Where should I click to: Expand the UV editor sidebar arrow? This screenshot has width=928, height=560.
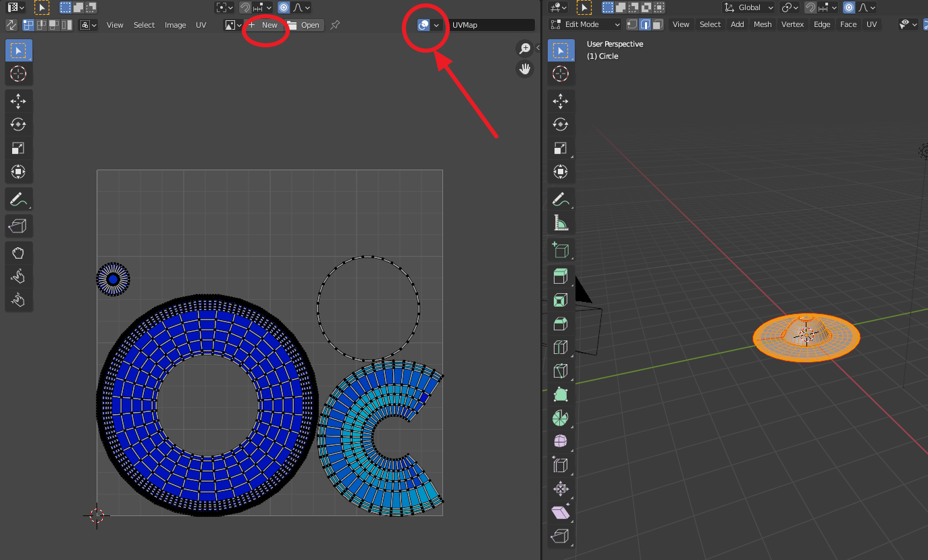tap(537, 48)
